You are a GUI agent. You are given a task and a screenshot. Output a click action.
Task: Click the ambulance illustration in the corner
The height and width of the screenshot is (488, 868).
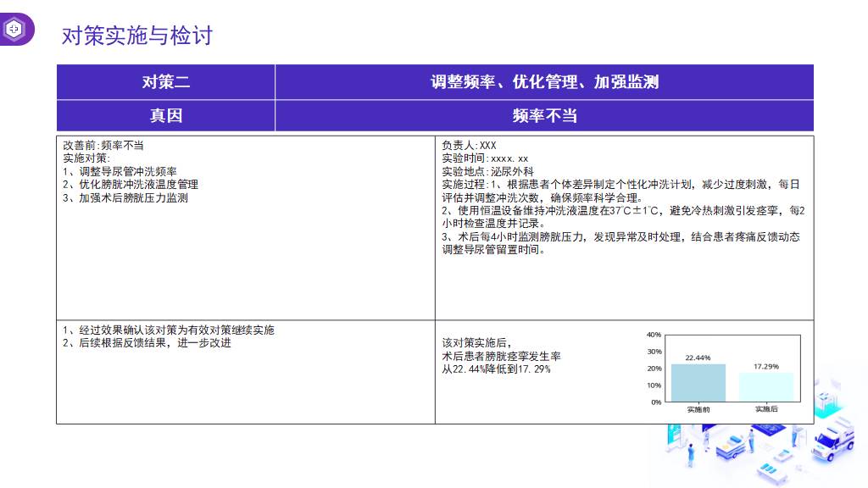coord(832,442)
